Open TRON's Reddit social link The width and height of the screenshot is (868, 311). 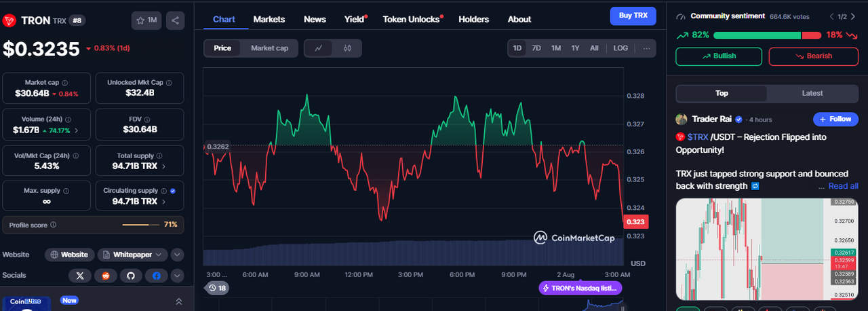(105, 276)
